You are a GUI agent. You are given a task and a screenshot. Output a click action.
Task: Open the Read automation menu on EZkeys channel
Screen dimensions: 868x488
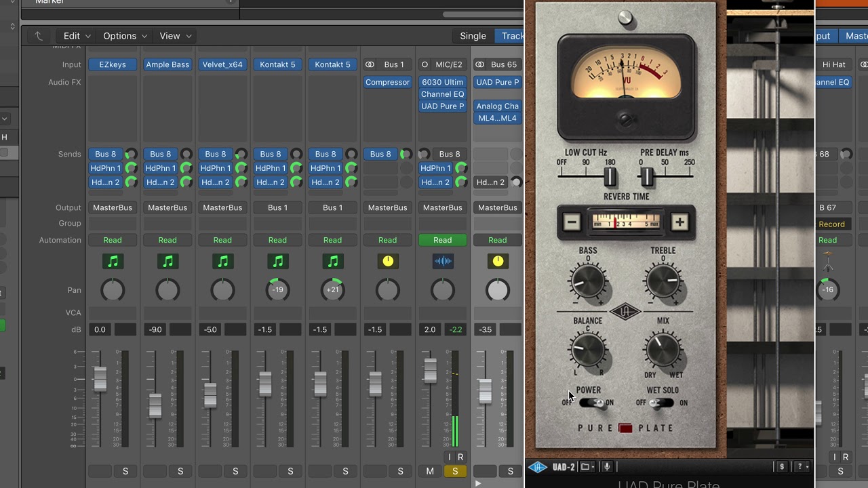[113, 240]
